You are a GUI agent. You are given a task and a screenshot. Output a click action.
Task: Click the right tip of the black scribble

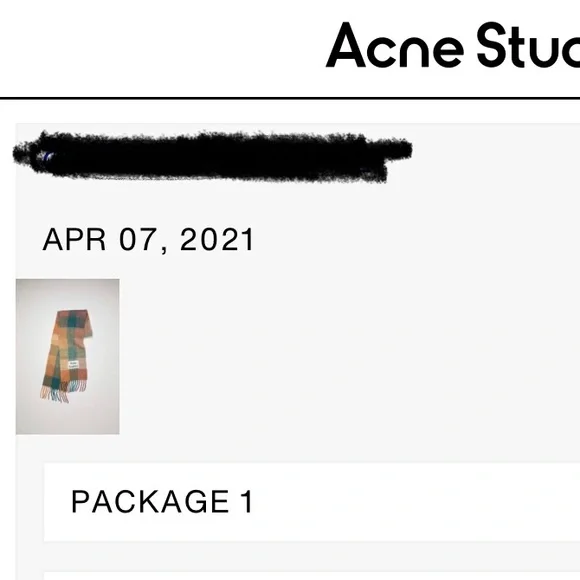point(405,149)
